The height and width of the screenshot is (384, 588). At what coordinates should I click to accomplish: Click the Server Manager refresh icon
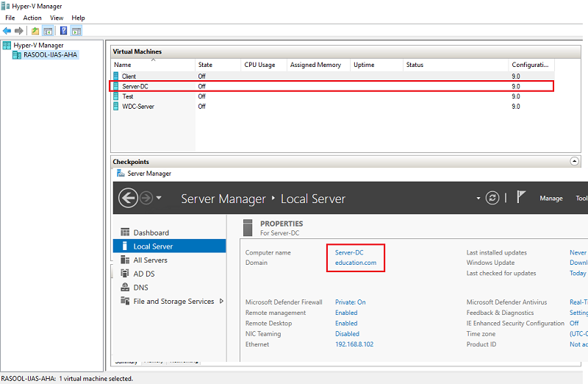pyautogui.click(x=492, y=198)
